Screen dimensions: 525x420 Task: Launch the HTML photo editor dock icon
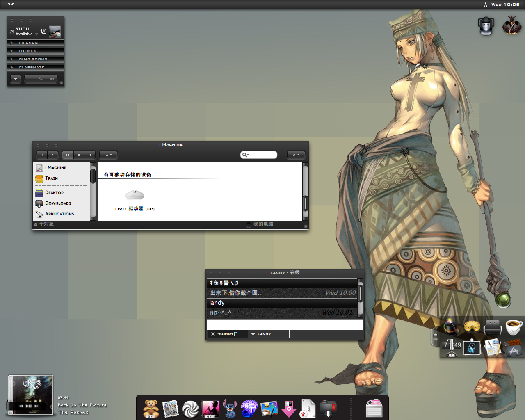coord(269,409)
